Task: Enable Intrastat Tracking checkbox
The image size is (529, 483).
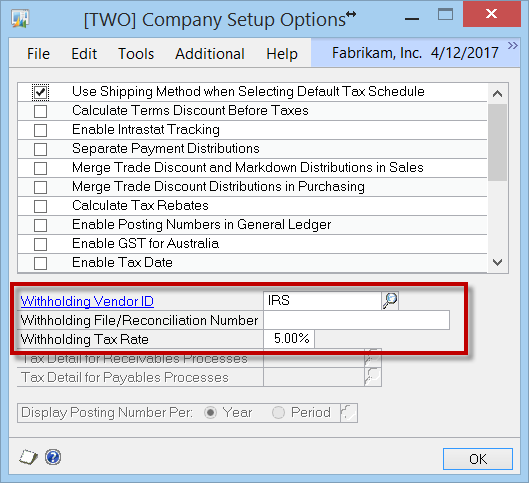Action: pos(40,130)
